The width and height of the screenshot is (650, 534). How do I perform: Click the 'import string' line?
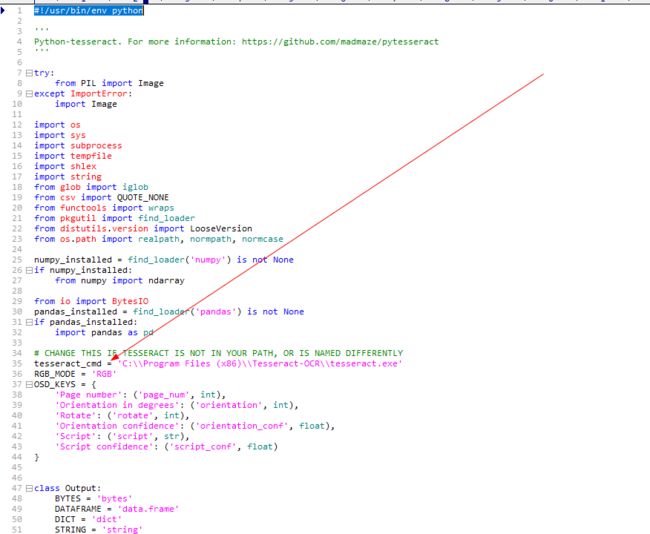point(68,177)
